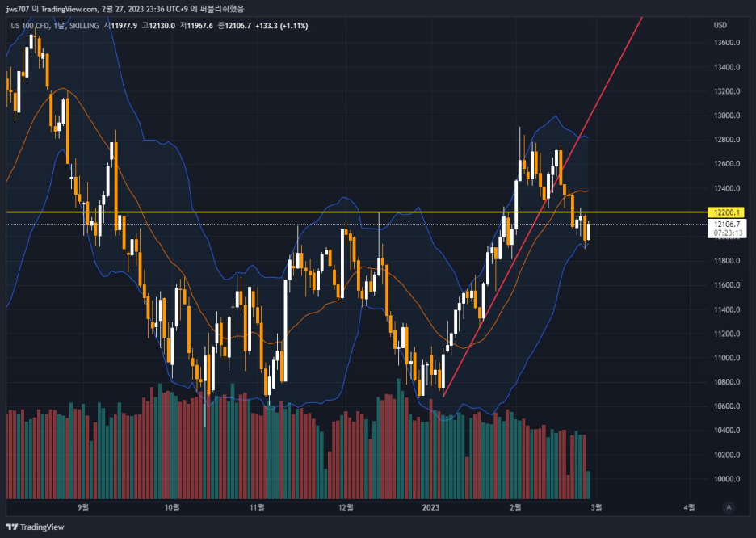Click the 11000.0 price axis label
The width and height of the screenshot is (756, 538).
(x=727, y=358)
